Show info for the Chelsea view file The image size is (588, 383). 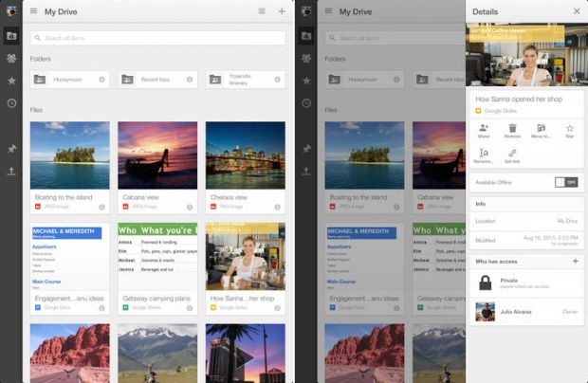pos(277,207)
